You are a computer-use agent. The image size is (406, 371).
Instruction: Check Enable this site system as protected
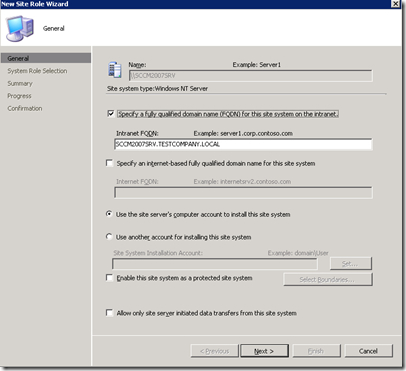pos(109,278)
